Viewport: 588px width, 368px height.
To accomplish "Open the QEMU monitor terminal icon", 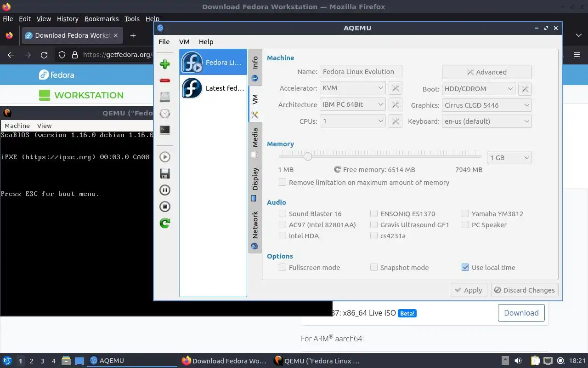I will click(165, 130).
